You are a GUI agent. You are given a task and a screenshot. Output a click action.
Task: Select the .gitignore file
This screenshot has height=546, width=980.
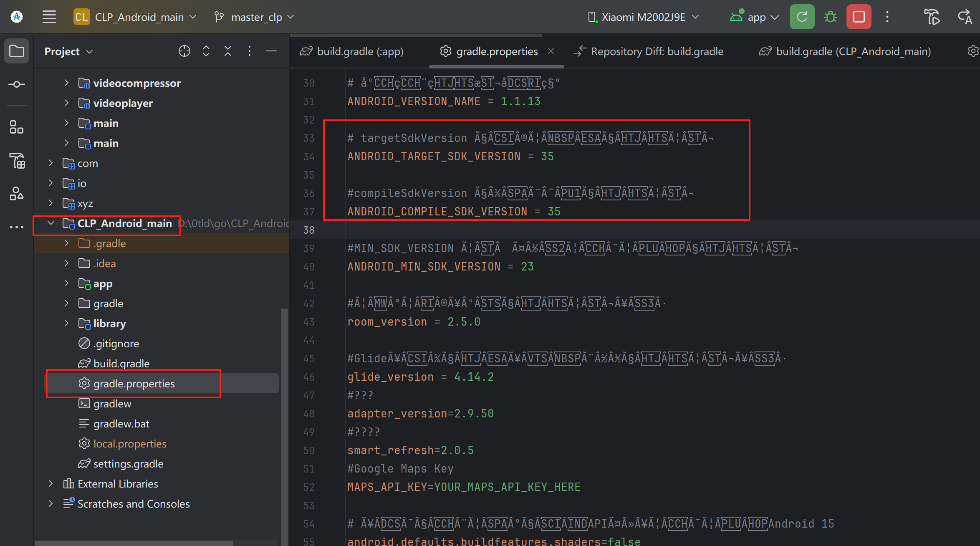109,344
